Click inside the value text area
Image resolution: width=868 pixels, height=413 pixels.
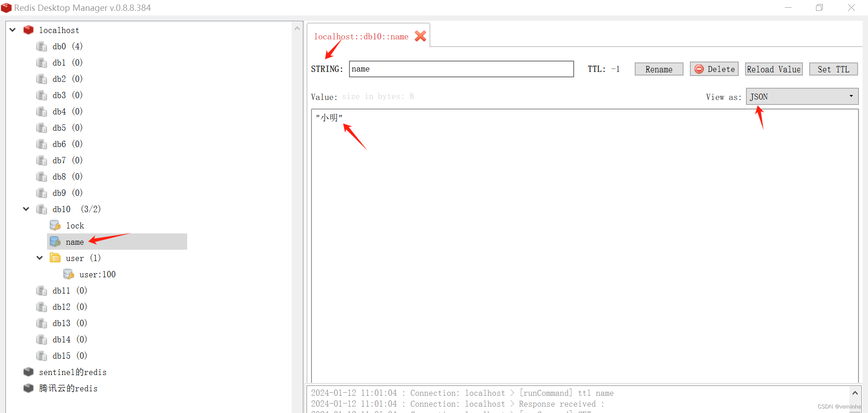pos(585,245)
